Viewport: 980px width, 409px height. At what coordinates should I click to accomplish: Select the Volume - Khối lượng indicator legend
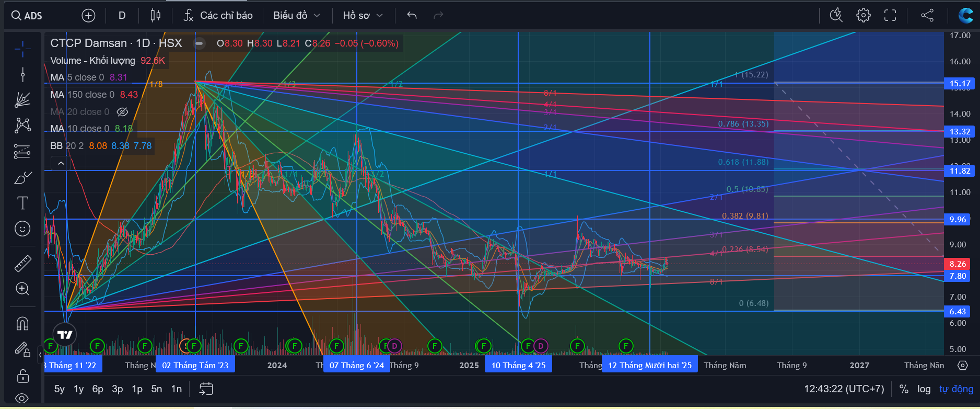(x=92, y=61)
